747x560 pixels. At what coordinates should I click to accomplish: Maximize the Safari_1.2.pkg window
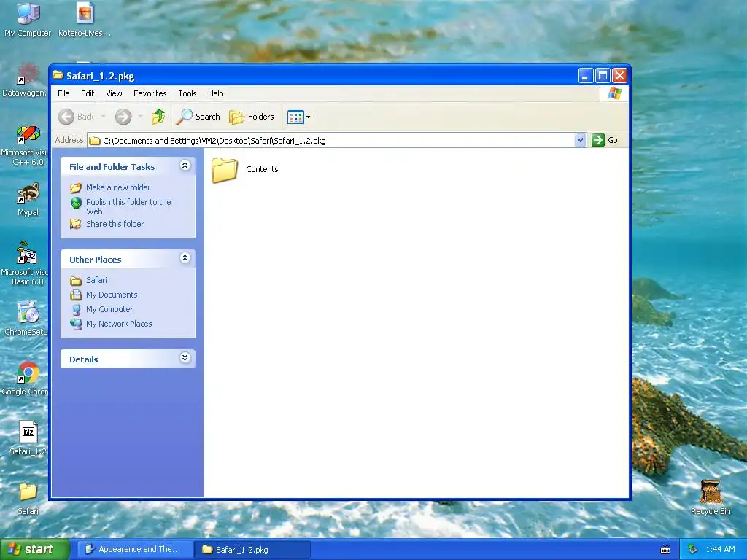click(x=603, y=75)
